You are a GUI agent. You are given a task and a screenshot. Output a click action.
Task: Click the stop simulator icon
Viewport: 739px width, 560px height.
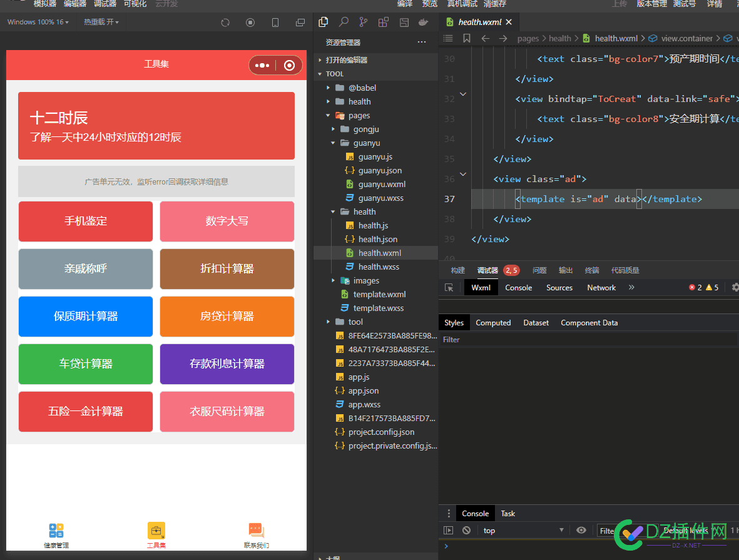pos(250,22)
